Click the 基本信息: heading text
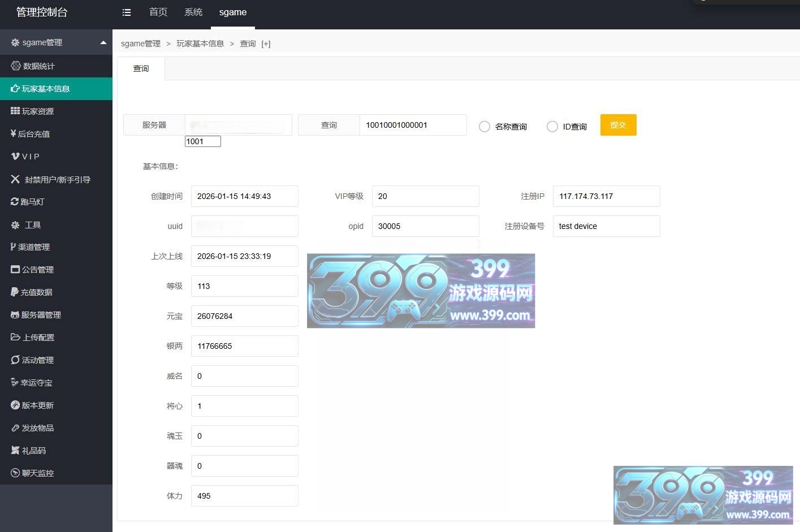Screen dimensions: 800x532 click(161, 166)
